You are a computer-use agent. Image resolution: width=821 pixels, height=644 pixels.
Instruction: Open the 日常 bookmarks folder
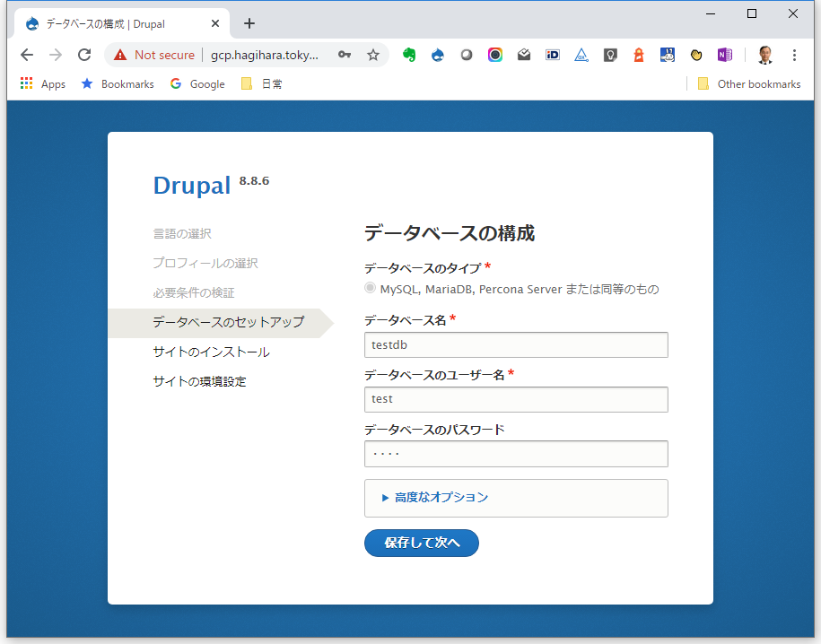click(262, 83)
